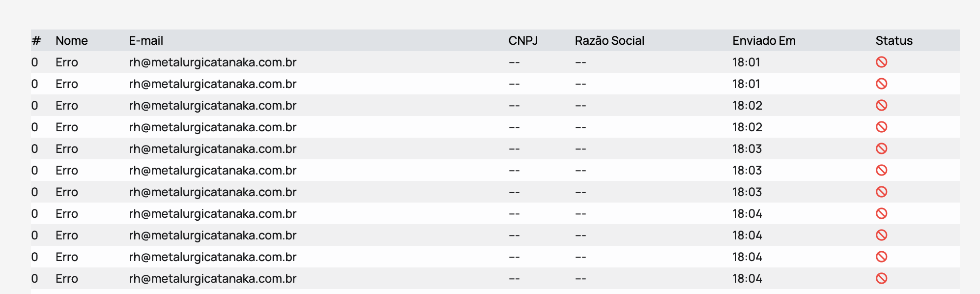Open the email address in the first row
Image resolution: width=980 pixels, height=294 pixels.
212,62
